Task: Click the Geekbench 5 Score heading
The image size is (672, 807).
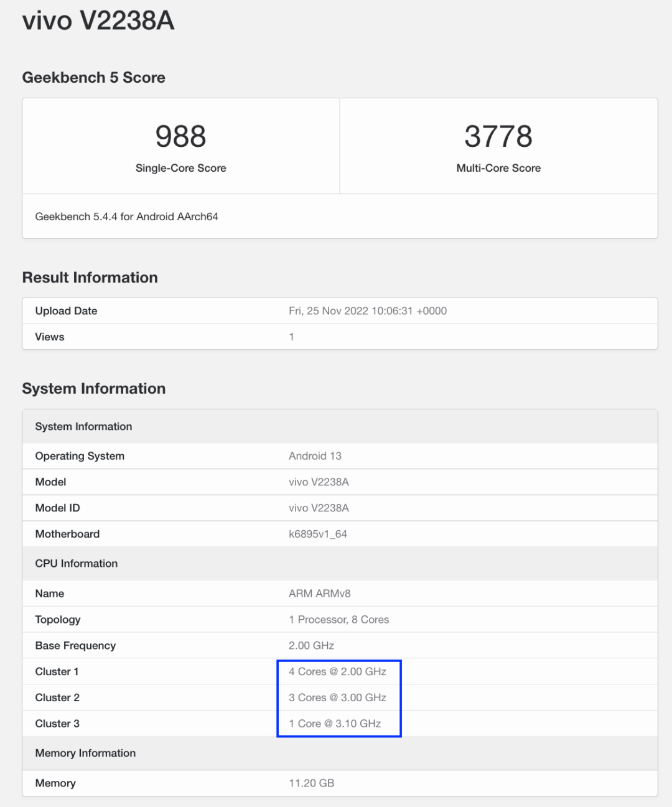Action: pos(93,77)
